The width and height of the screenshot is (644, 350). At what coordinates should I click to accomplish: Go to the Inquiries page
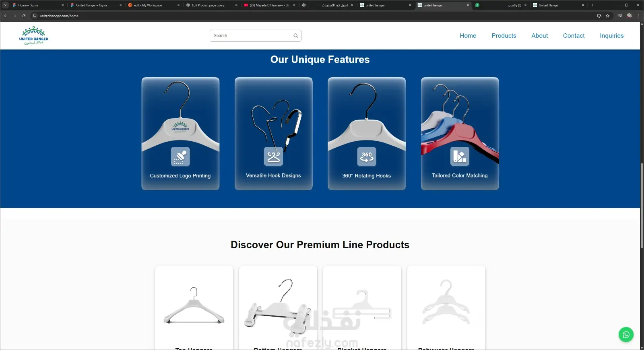[611, 36]
